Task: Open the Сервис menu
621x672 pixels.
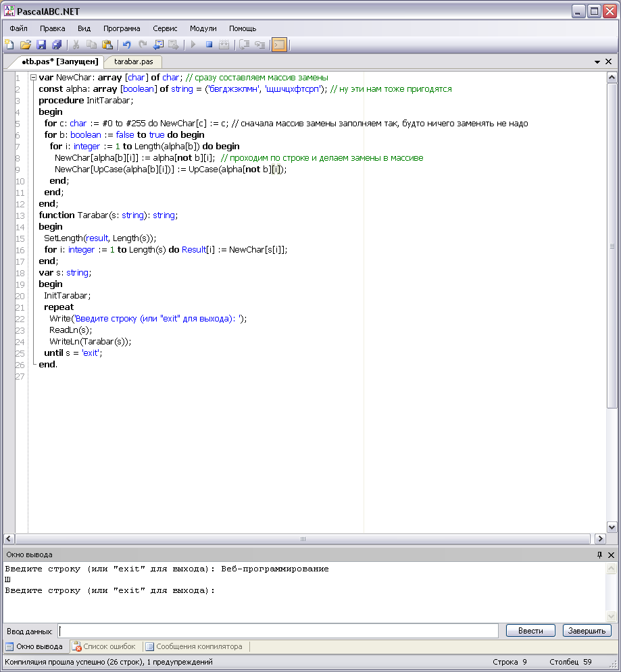Action: tap(165, 28)
